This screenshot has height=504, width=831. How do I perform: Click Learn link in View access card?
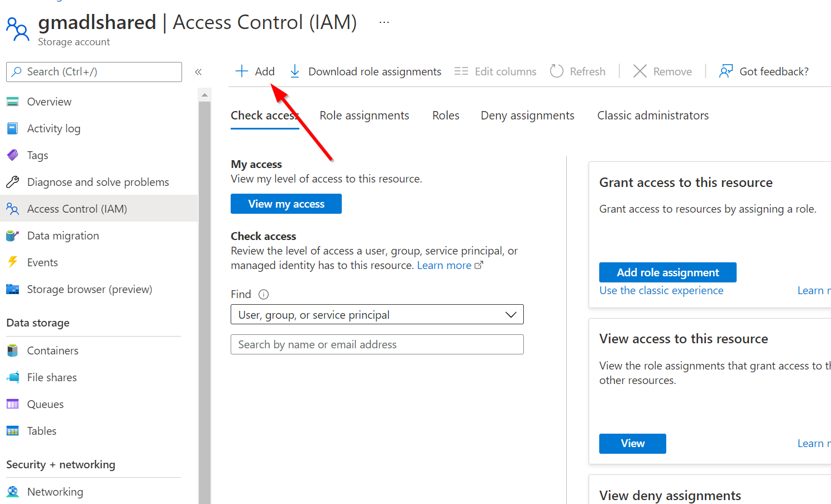(x=814, y=443)
